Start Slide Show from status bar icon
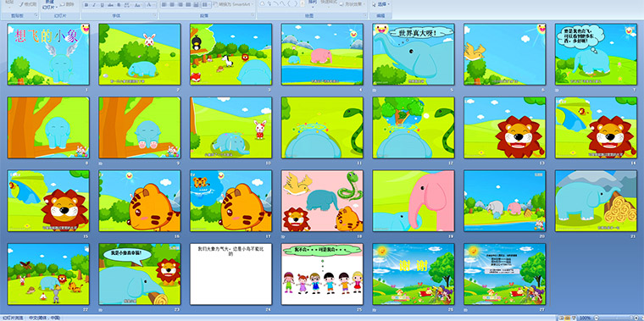Image resolution: width=644 pixels, height=321 pixels. (x=574, y=318)
